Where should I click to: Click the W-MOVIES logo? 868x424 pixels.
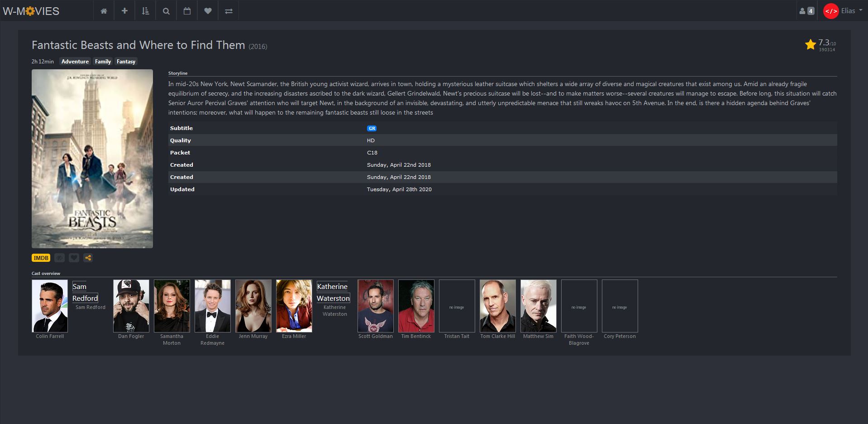pyautogui.click(x=31, y=11)
